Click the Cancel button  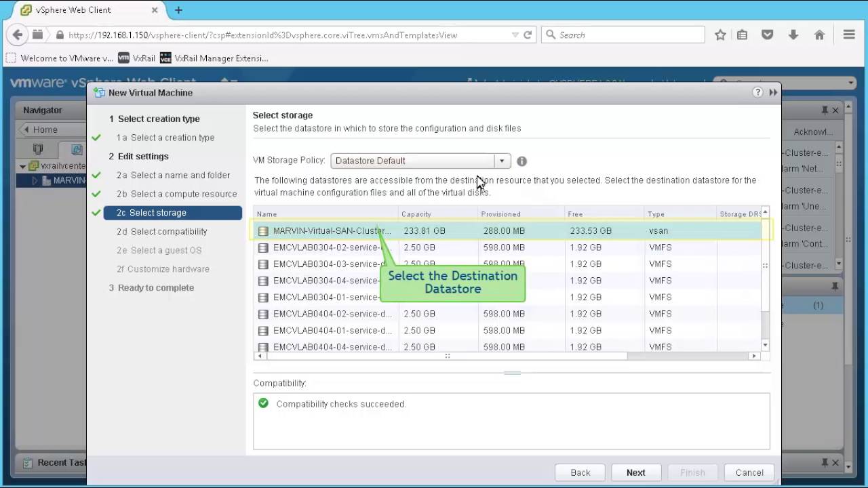point(749,472)
